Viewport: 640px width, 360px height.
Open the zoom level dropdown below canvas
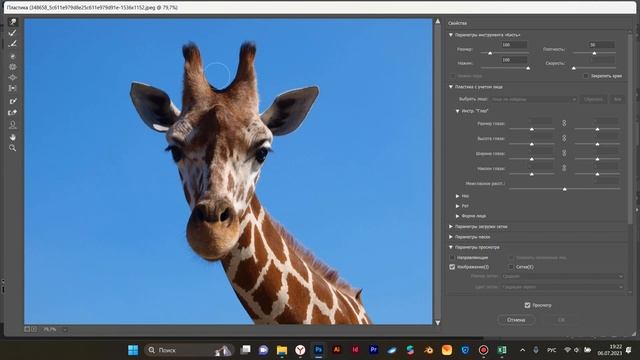point(65,329)
